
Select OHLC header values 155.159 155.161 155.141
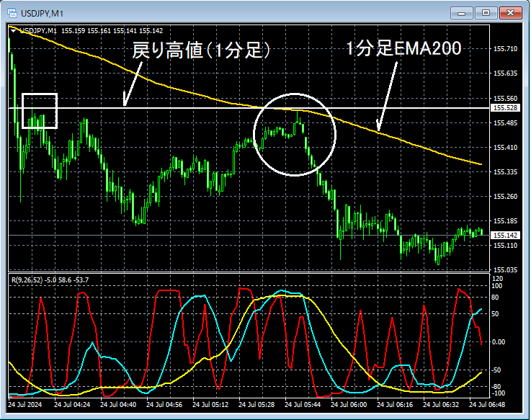[x=99, y=31]
